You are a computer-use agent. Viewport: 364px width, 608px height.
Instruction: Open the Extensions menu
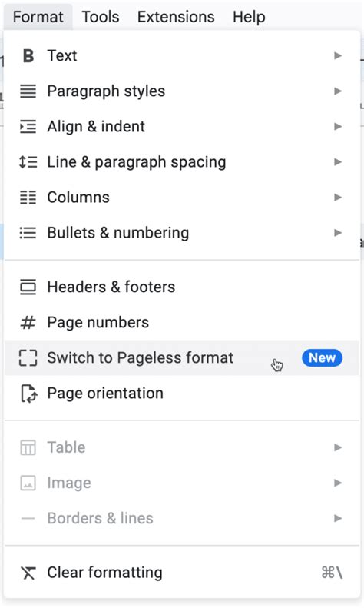coord(176,17)
